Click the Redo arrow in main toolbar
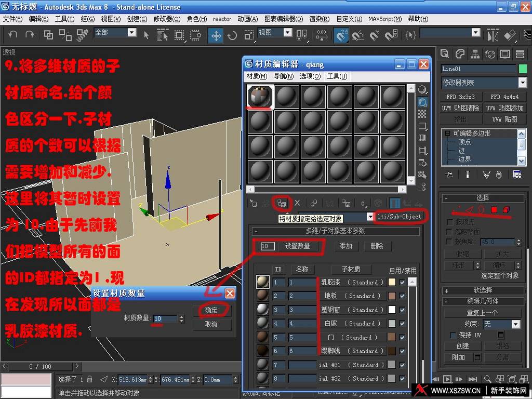This screenshot has width=532, height=399. (x=30, y=34)
